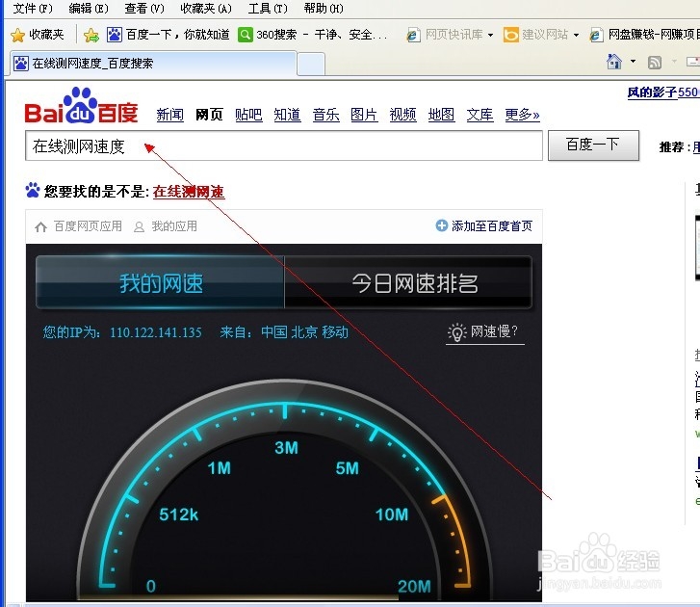The height and width of the screenshot is (607, 700).
Task: Switch to the 今日网速排名 tab
Action: (x=408, y=282)
